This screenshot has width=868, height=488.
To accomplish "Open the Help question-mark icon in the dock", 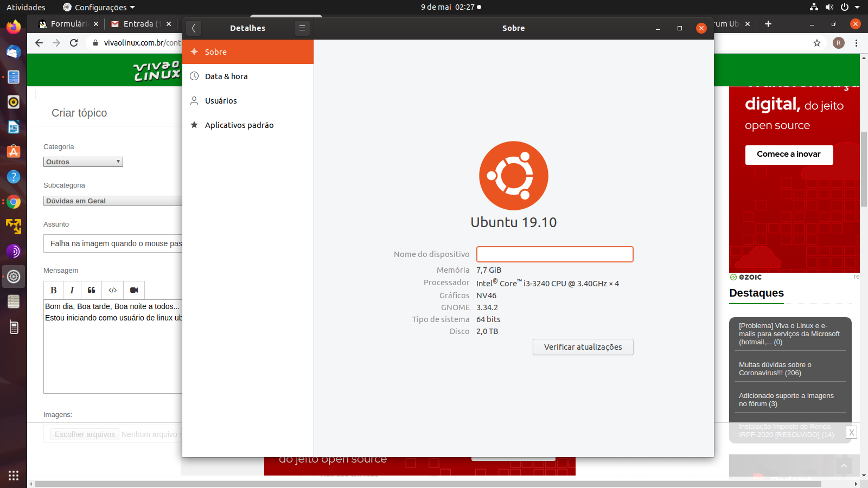I will (x=14, y=177).
